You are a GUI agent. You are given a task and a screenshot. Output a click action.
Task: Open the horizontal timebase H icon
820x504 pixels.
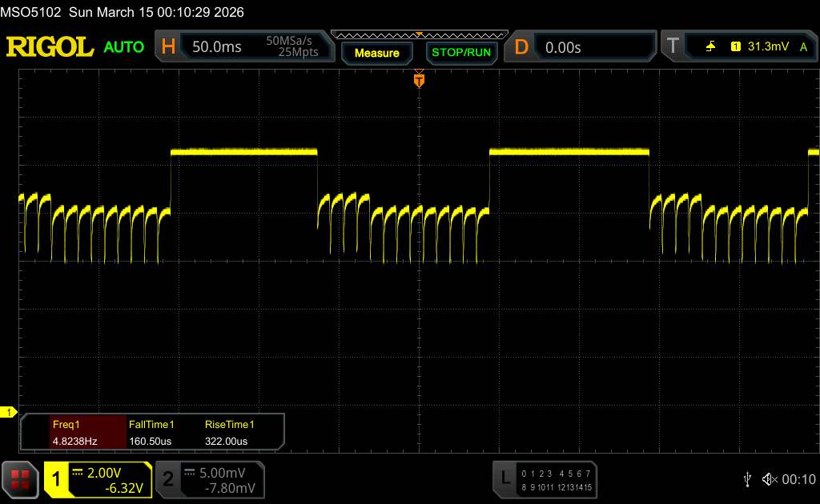click(168, 47)
